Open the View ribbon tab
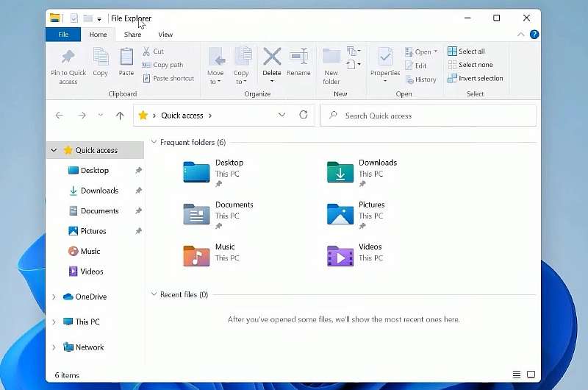This screenshot has height=390, width=588. coord(165,35)
